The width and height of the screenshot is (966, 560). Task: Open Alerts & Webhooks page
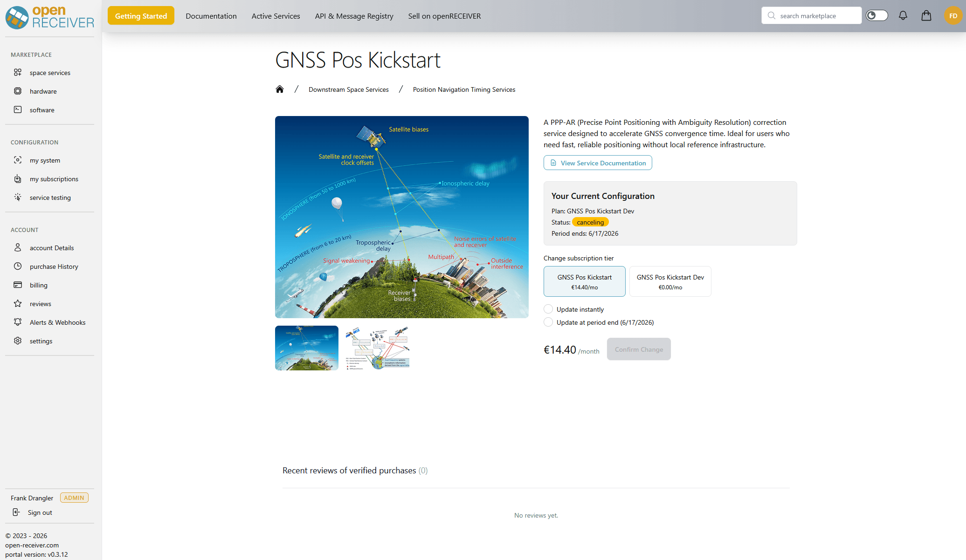pyautogui.click(x=58, y=322)
